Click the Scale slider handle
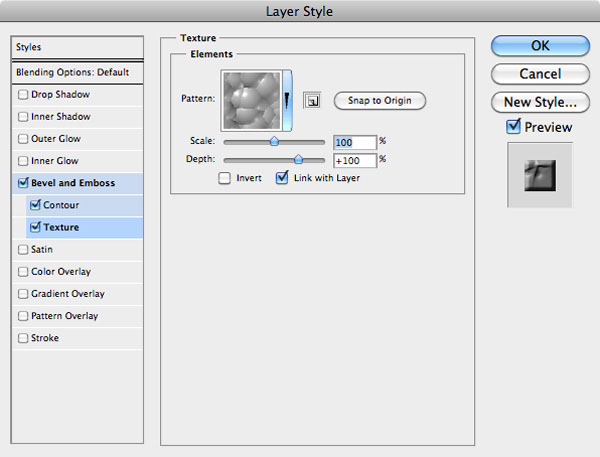 click(274, 142)
